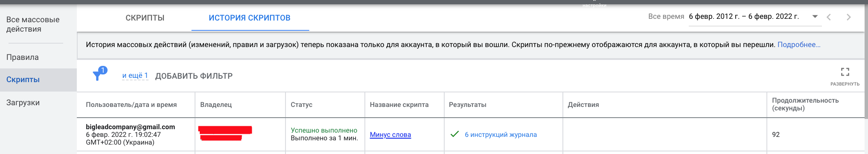
Task: Open the История скриптов tab
Action: pyautogui.click(x=250, y=18)
